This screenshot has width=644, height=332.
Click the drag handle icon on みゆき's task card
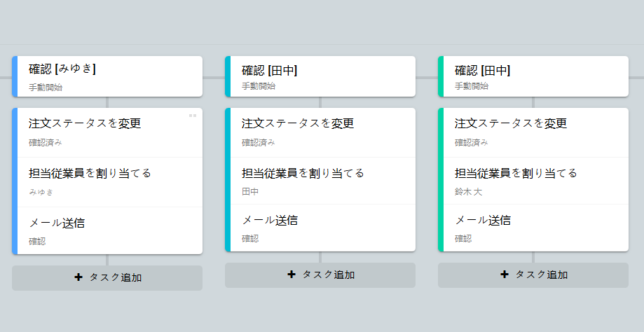point(193,116)
